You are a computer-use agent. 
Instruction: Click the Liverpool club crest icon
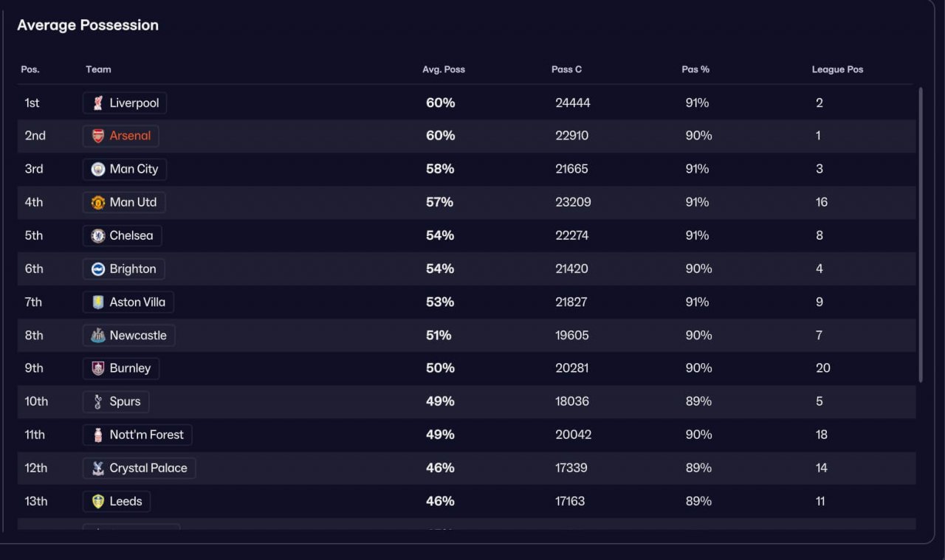pos(98,103)
